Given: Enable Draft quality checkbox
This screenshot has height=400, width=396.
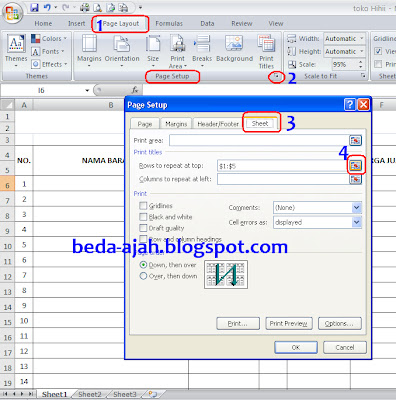Looking at the screenshot, I should (143, 228).
